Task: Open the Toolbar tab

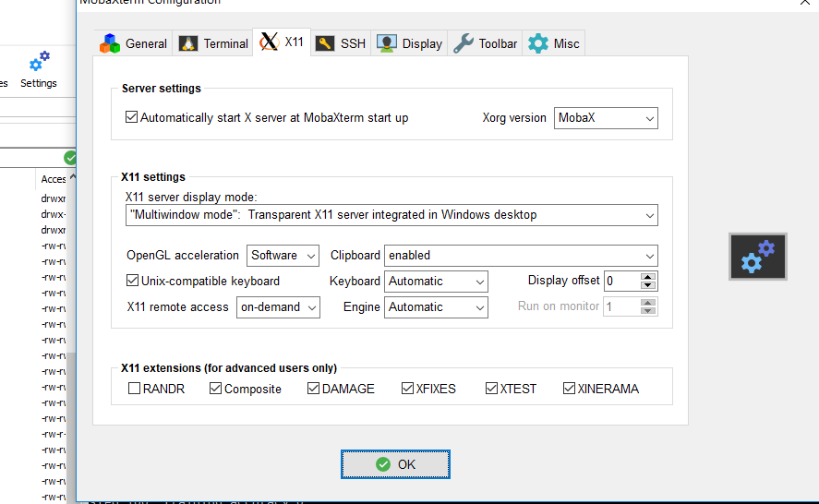Action: (485, 43)
